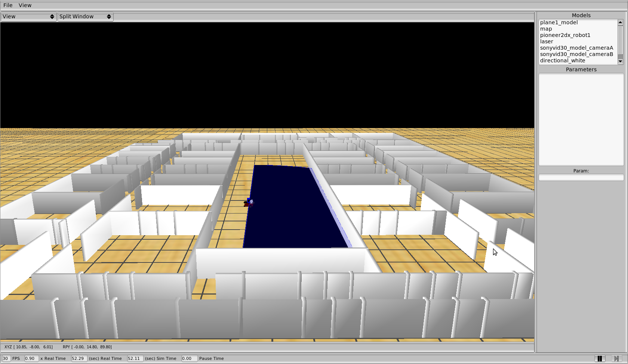This screenshot has width=628, height=364.
Task: Click the Pause Time value field
Action: 189,358
